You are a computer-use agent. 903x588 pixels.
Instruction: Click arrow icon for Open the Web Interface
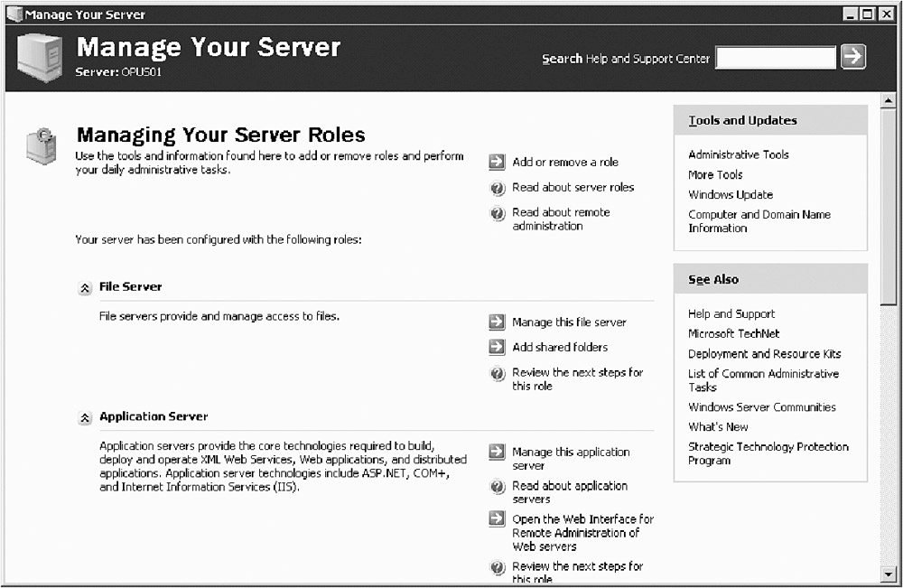[497, 519]
